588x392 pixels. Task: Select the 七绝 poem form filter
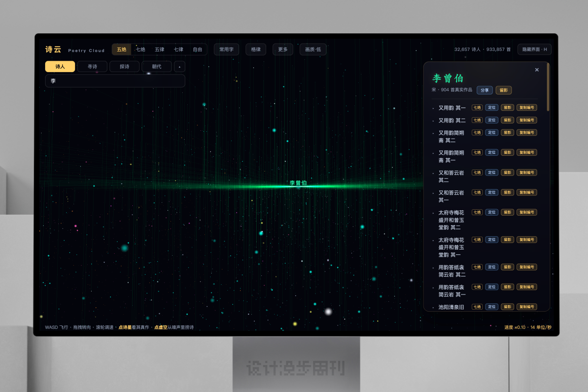(x=141, y=49)
